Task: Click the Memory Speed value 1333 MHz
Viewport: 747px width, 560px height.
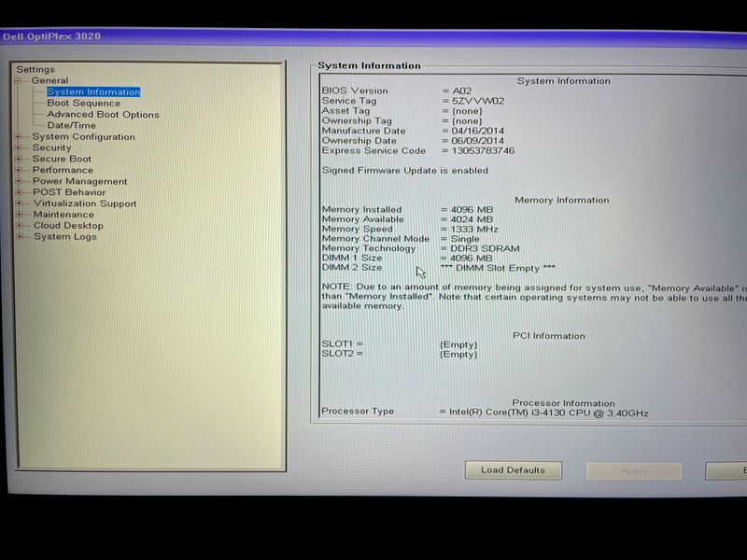Action: click(474, 229)
